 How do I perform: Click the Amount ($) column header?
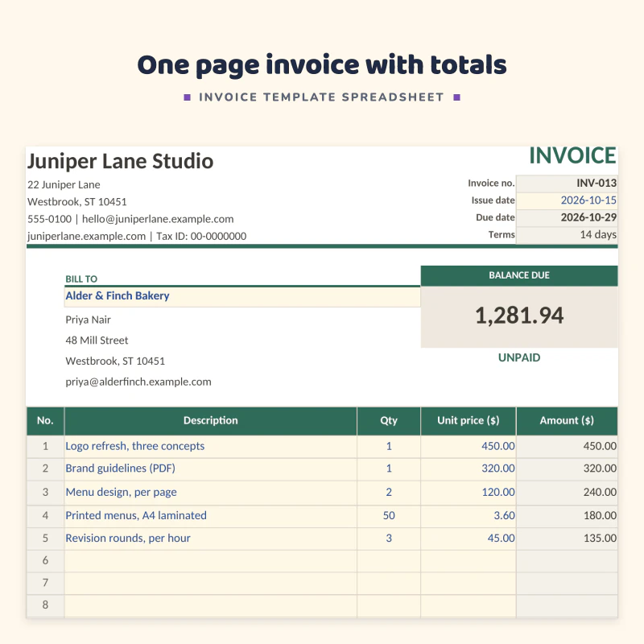pos(567,421)
